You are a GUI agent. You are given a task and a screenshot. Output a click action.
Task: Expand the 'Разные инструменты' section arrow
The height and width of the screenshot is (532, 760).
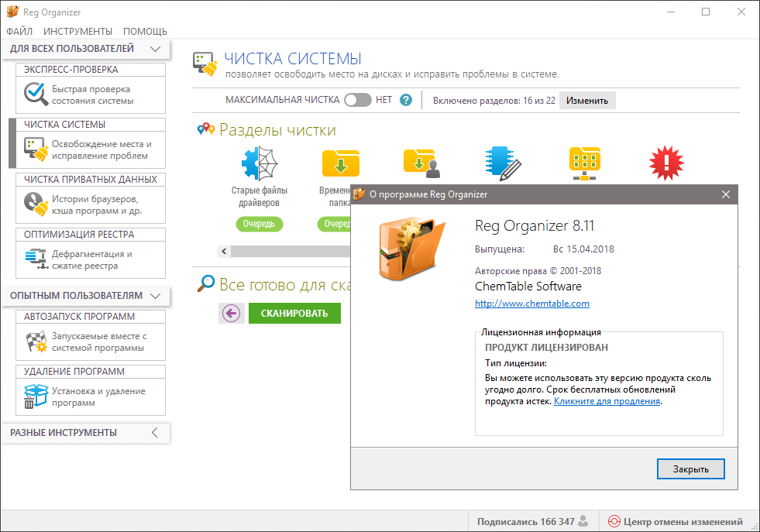[155, 433]
